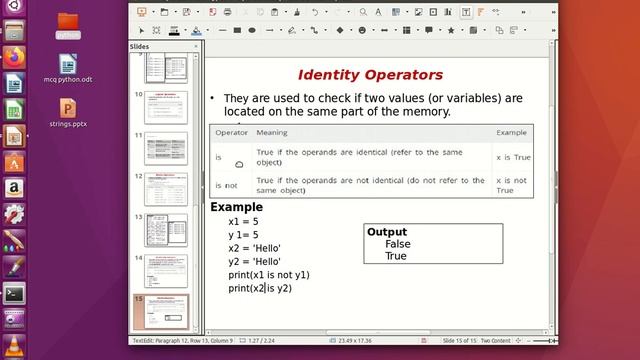The image size is (640, 360).
Task: Apply the Fill Color bucket swatch
Action: click(x=196, y=30)
